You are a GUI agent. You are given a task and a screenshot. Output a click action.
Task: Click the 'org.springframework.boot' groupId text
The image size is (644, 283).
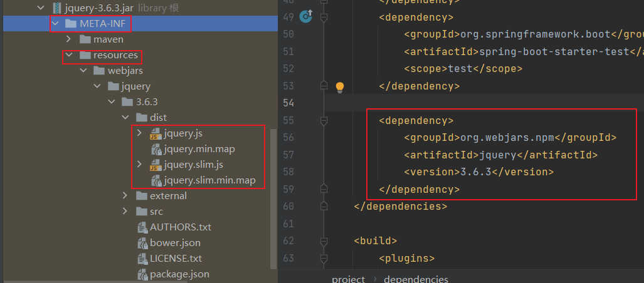(x=535, y=34)
